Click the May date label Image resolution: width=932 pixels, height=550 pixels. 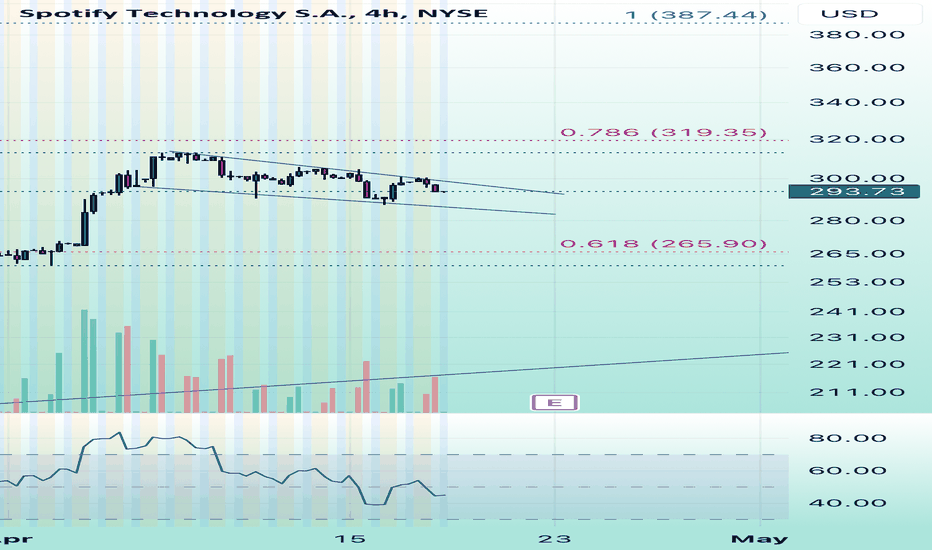coord(759,539)
